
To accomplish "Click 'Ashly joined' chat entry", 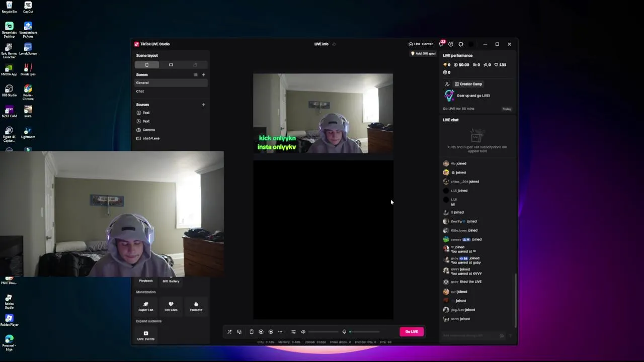I will 456,319.
